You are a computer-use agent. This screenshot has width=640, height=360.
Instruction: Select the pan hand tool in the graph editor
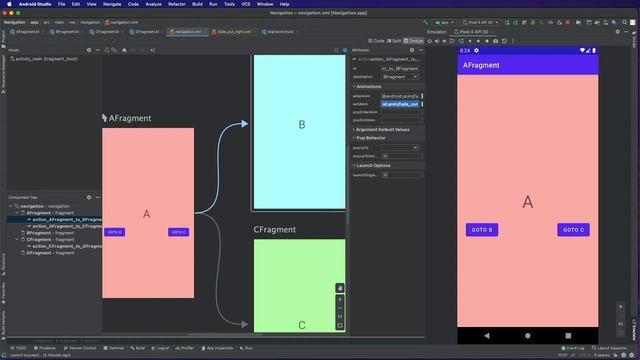pos(340,288)
